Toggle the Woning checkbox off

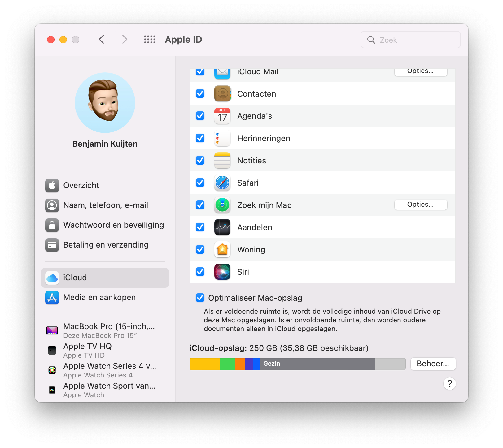point(200,249)
